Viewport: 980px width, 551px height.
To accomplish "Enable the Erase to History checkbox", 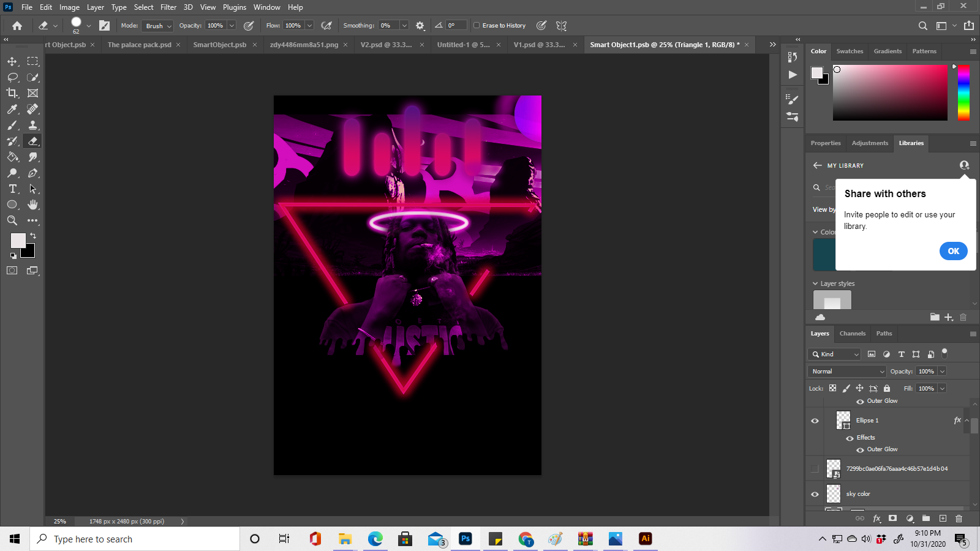I will [x=477, y=25].
